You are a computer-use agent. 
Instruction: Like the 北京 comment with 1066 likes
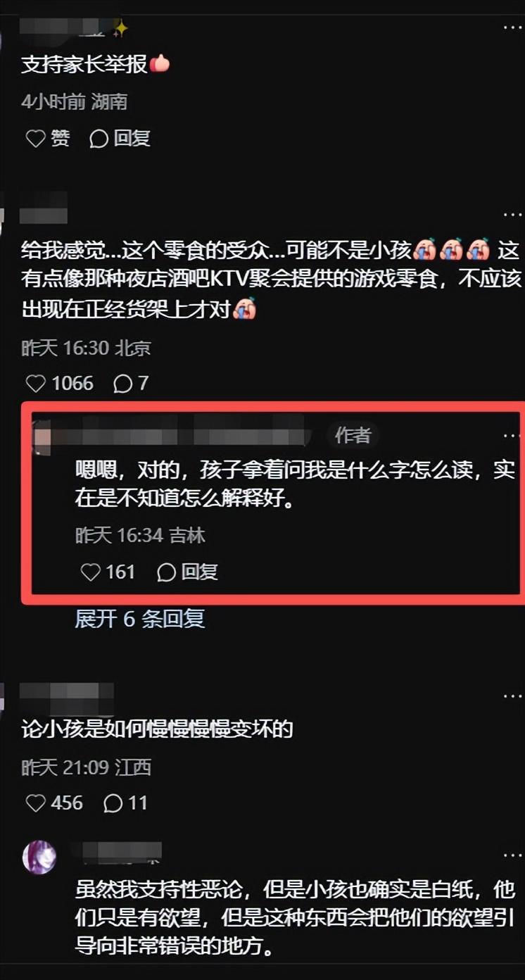[59, 383]
